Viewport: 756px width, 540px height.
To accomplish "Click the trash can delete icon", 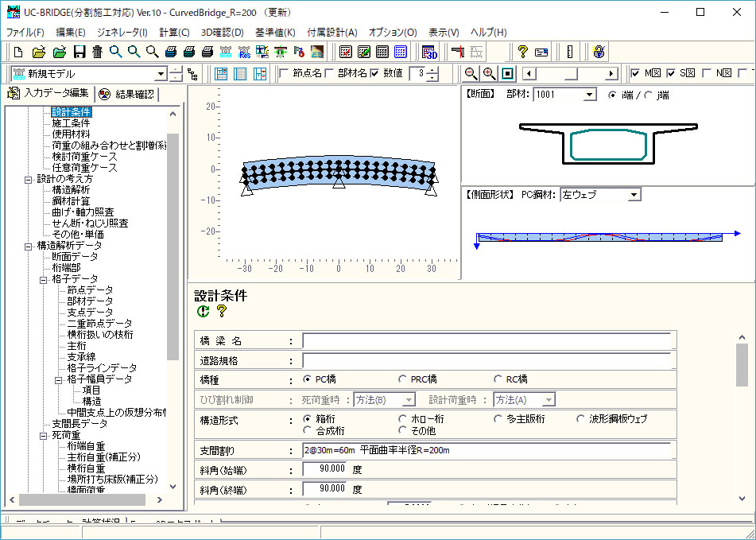I will (x=98, y=52).
